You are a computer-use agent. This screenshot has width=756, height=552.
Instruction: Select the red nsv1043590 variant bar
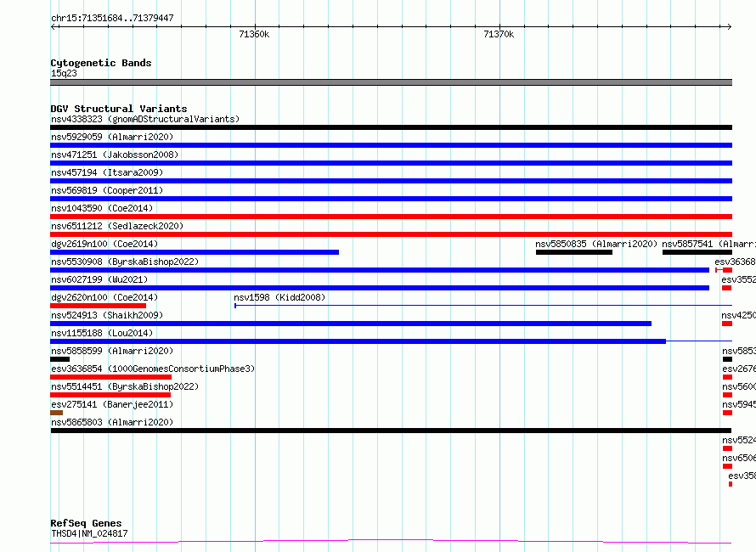tap(391, 217)
